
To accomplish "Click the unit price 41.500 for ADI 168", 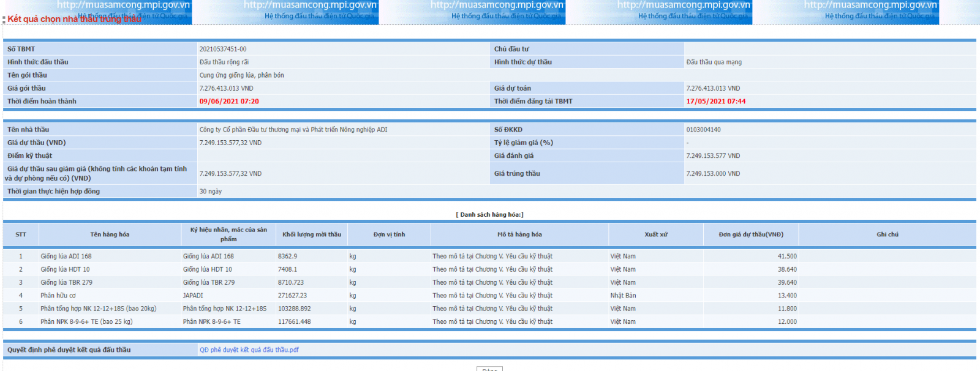I will (787, 257).
